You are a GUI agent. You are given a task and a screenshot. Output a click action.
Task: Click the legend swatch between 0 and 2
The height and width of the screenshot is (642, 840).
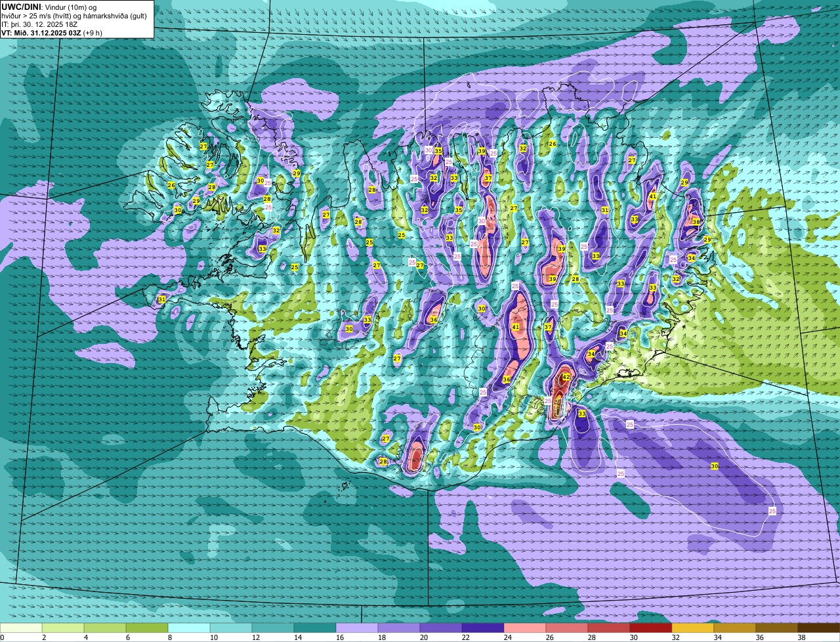[21, 628]
